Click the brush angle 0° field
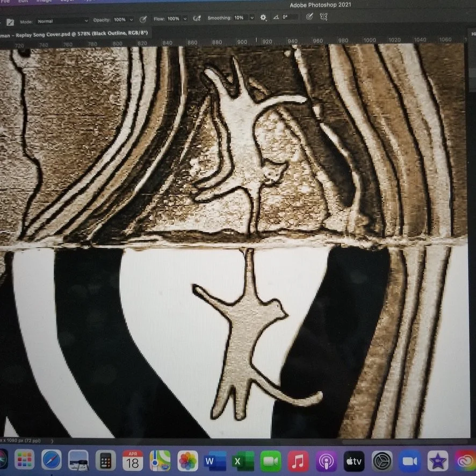This screenshot has width=476, height=476. pyautogui.click(x=290, y=17)
